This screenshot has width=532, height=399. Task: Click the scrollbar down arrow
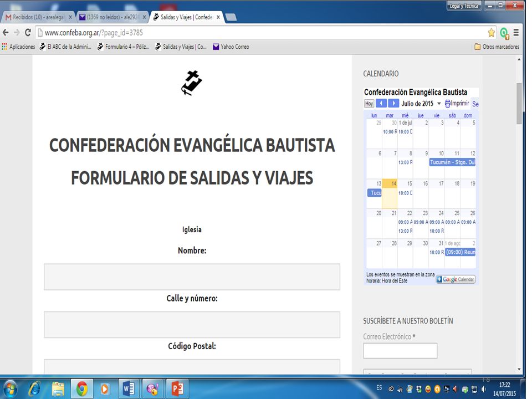[x=519, y=370]
